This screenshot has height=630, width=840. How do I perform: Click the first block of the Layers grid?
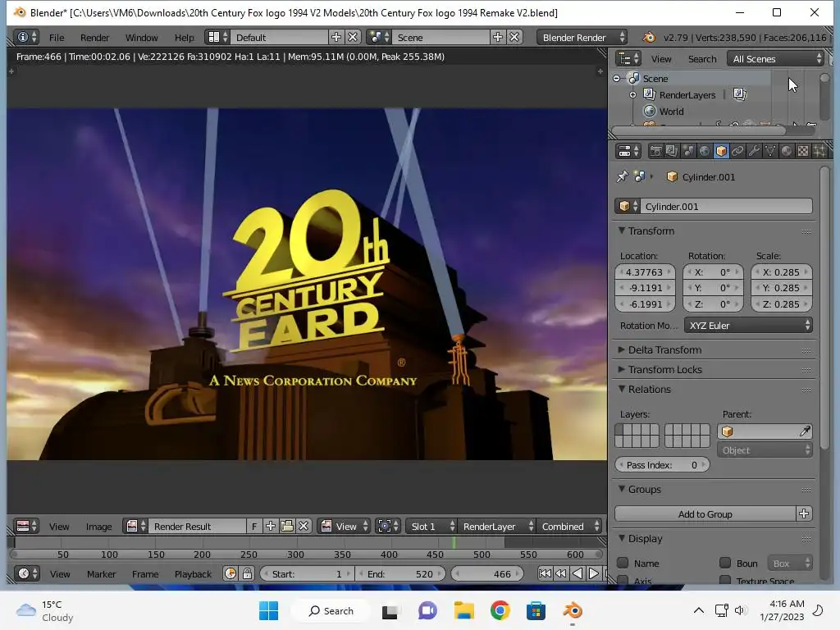[620, 430]
